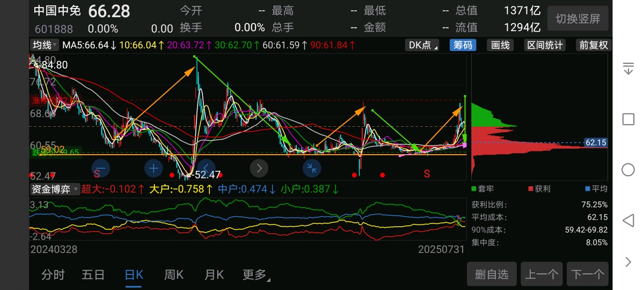Screen dimensions: 644x290
Task: Switch to 分时 tab
Action: pyautogui.click(x=53, y=274)
